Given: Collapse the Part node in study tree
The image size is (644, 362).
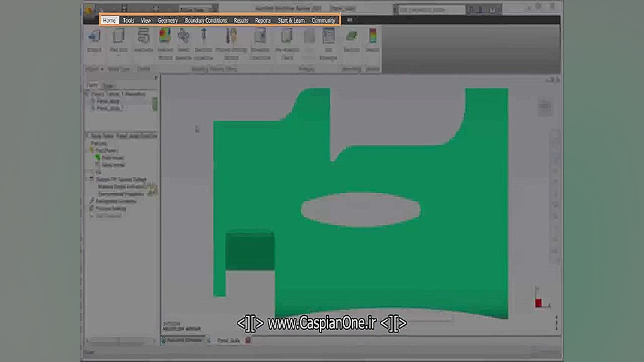Looking at the screenshot, I should coord(87,151).
